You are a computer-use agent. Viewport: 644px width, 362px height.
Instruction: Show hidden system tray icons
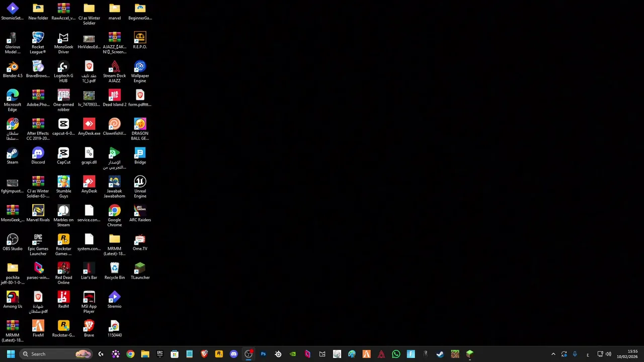553,354
